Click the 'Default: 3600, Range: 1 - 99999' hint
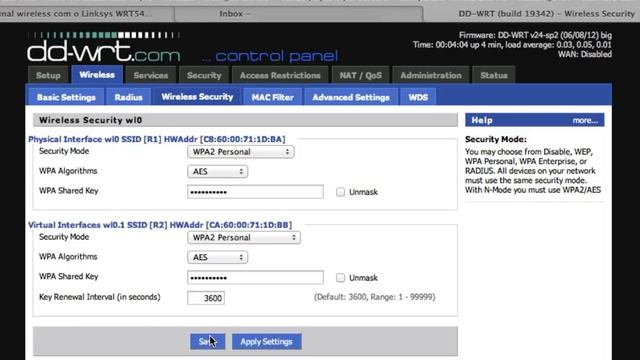This screenshot has height=360, width=640. 374,297
